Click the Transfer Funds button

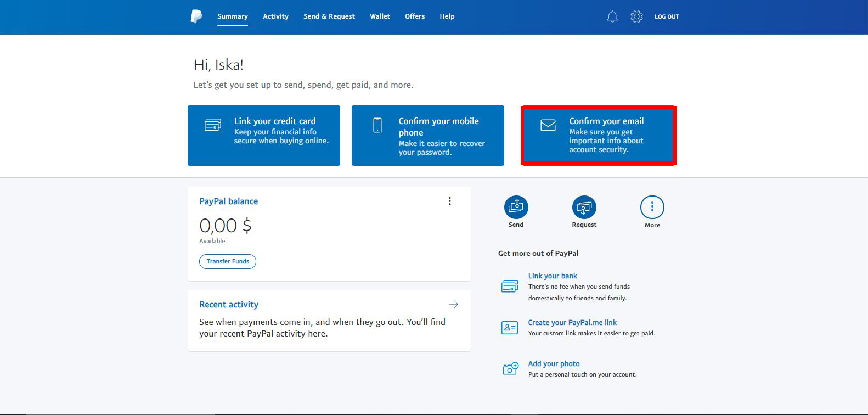pyautogui.click(x=228, y=261)
